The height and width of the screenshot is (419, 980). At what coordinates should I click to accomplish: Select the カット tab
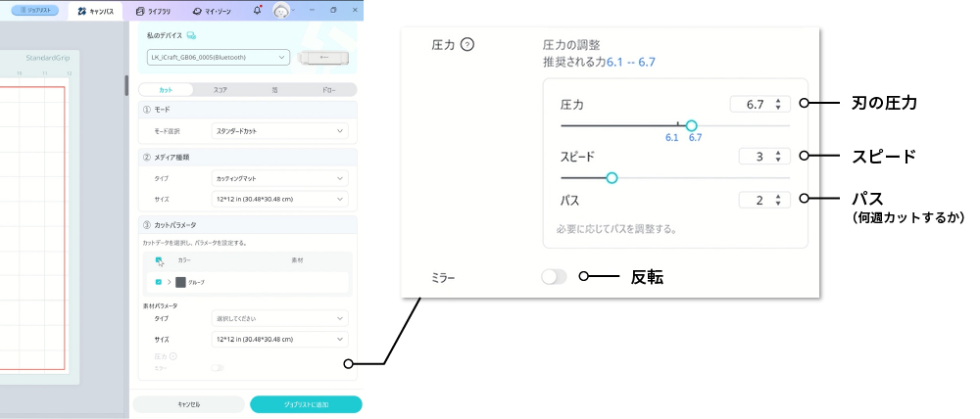pyautogui.click(x=166, y=89)
